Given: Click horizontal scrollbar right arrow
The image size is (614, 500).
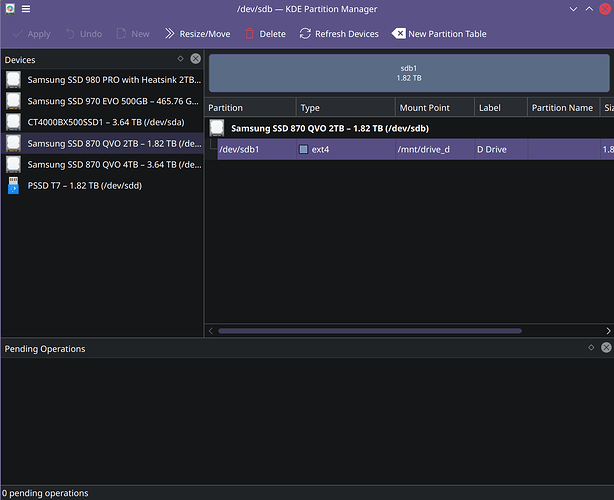Looking at the screenshot, I should 608,331.
